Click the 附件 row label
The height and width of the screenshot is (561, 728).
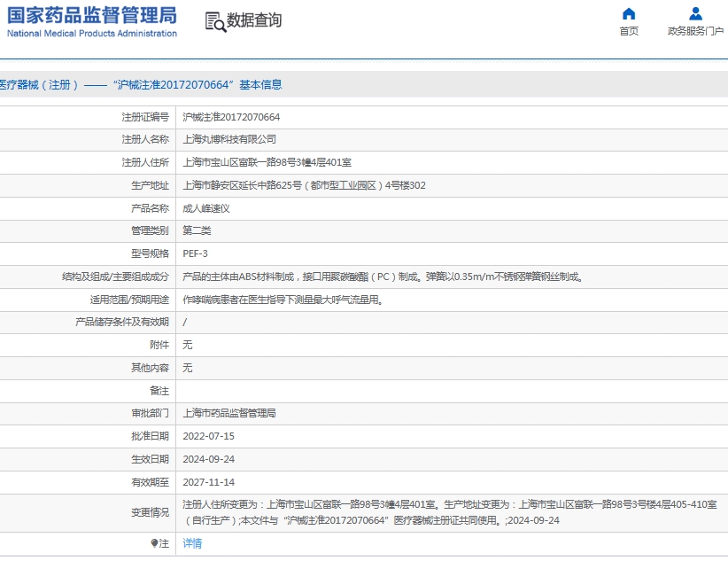point(159,345)
